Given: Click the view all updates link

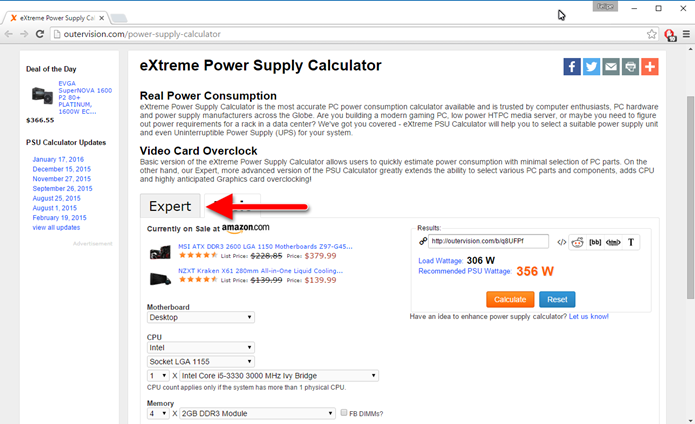Looking at the screenshot, I should pos(56,228).
